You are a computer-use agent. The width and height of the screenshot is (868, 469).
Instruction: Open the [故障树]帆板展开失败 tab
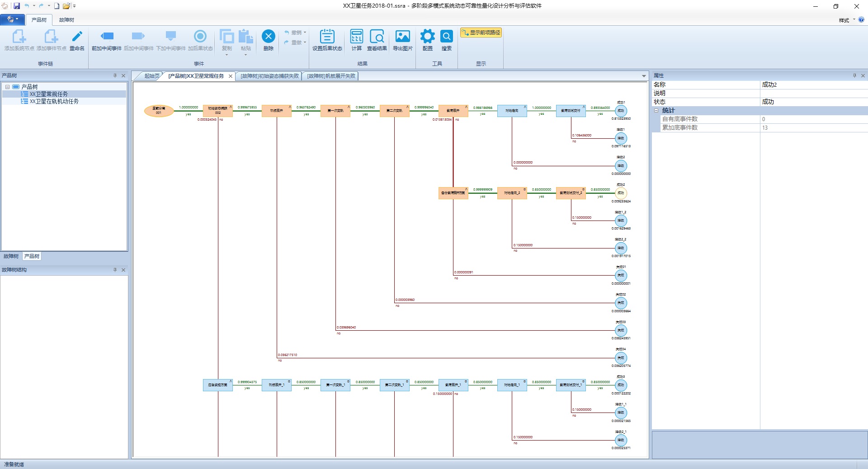(x=331, y=76)
